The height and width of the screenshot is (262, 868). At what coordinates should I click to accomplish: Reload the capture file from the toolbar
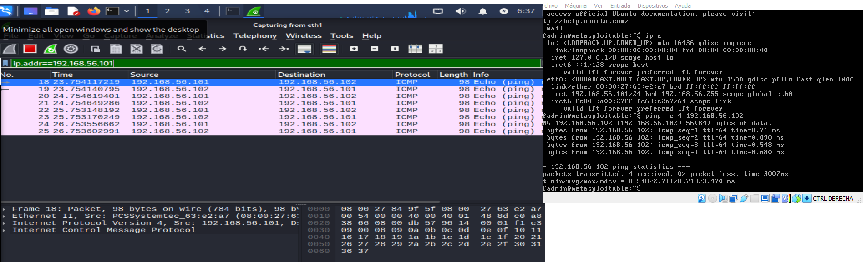[x=157, y=49]
